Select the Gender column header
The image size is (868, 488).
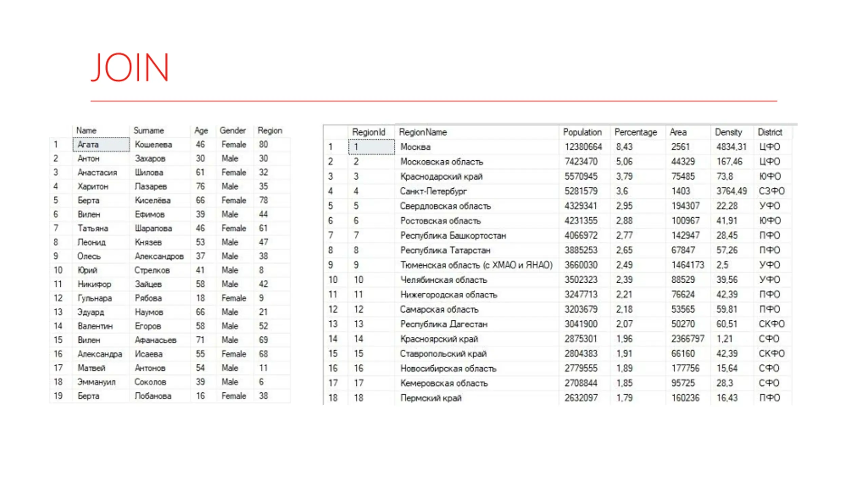(233, 130)
